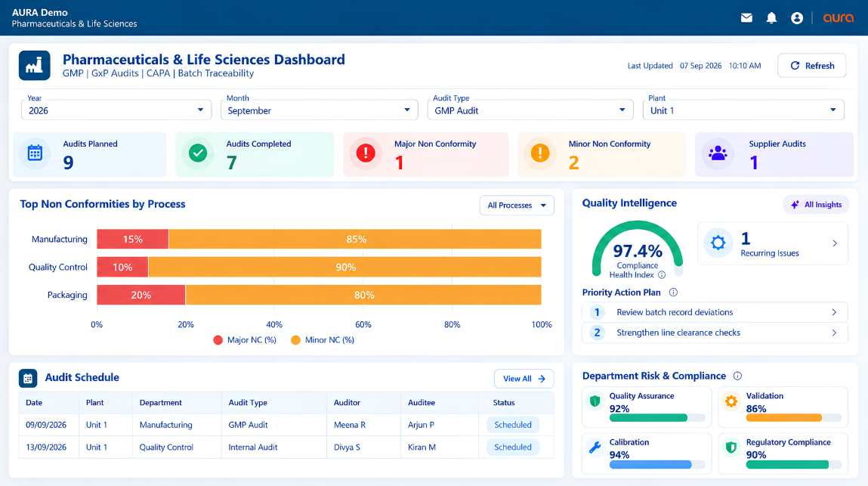Screen dimensions: 868x486
Task: Click the Major Non Conformity alert icon
Action: [x=366, y=153]
